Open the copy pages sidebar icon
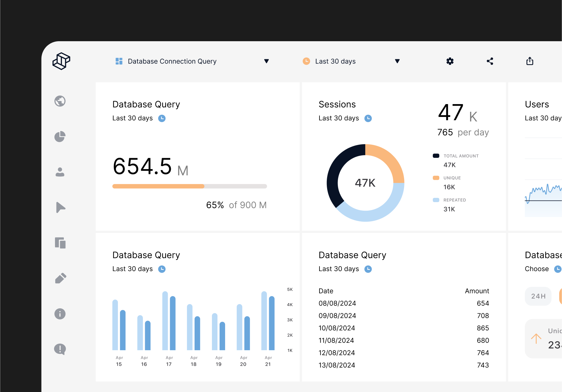 pyautogui.click(x=60, y=243)
